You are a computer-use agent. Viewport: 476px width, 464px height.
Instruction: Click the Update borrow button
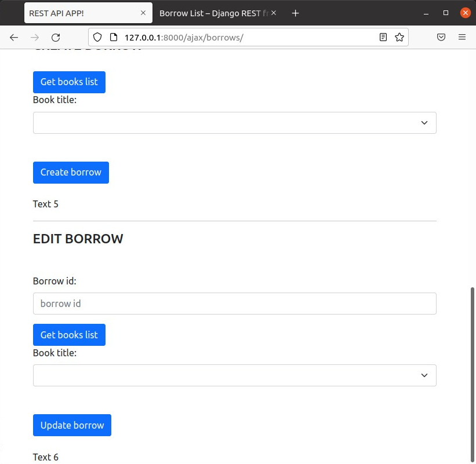coord(72,425)
